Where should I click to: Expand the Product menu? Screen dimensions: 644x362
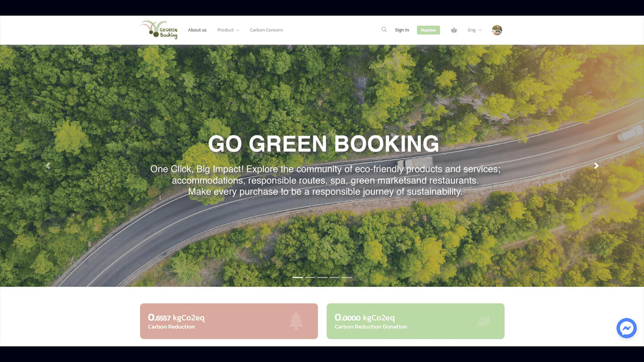coord(228,30)
